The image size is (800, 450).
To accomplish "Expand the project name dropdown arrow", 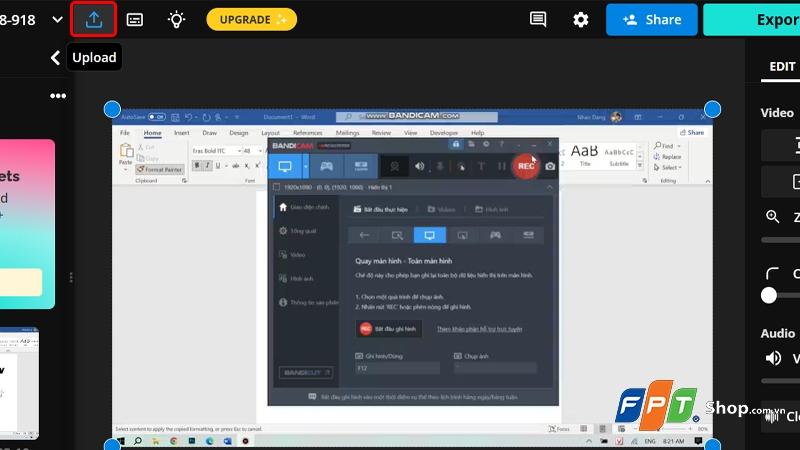I will 57,19.
